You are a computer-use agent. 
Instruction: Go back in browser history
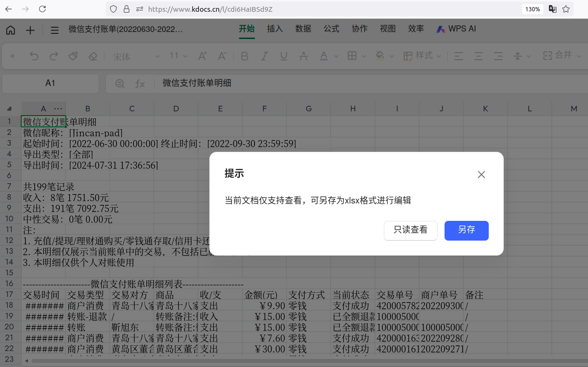pyautogui.click(x=9, y=9)
